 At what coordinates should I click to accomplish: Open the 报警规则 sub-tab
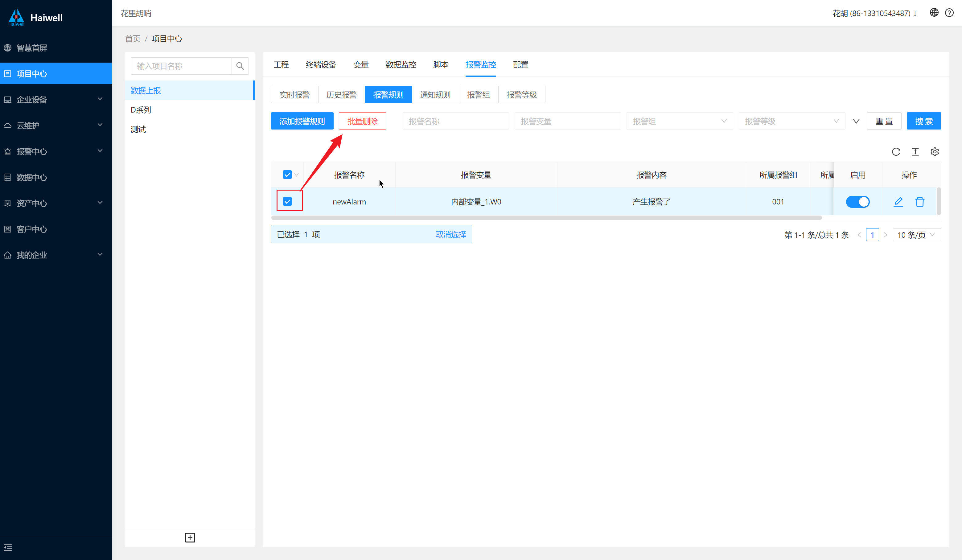pos(388,95)
